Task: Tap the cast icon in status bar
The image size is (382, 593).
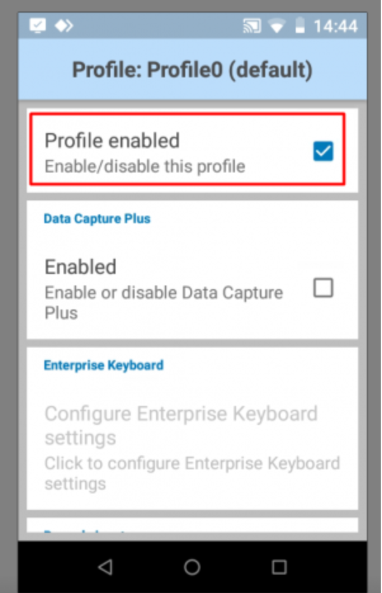Action: 252,26
